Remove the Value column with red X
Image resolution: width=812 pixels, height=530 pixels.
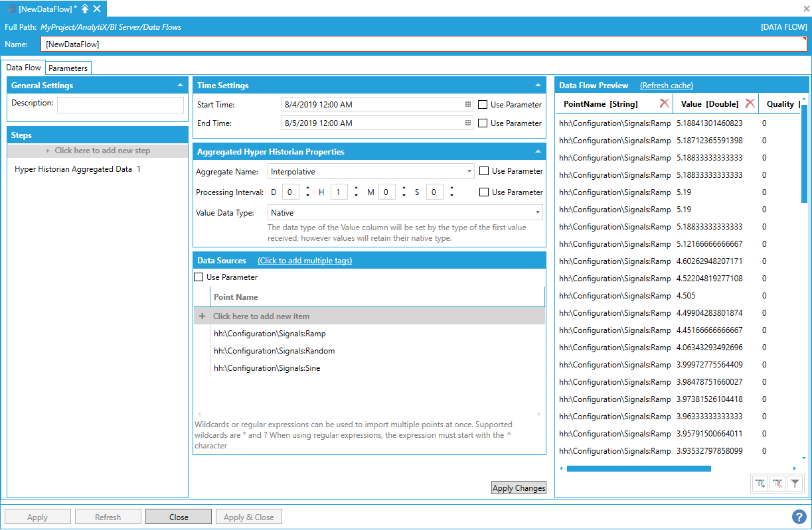750,103
